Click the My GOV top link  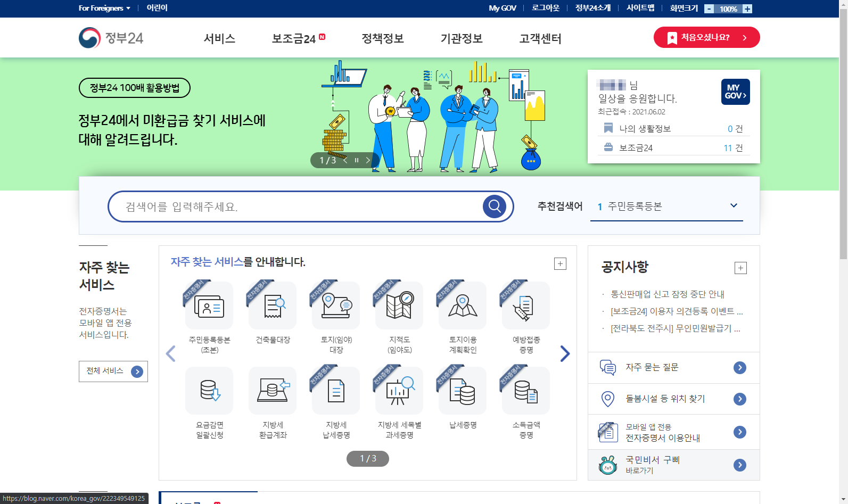(503, 8)
